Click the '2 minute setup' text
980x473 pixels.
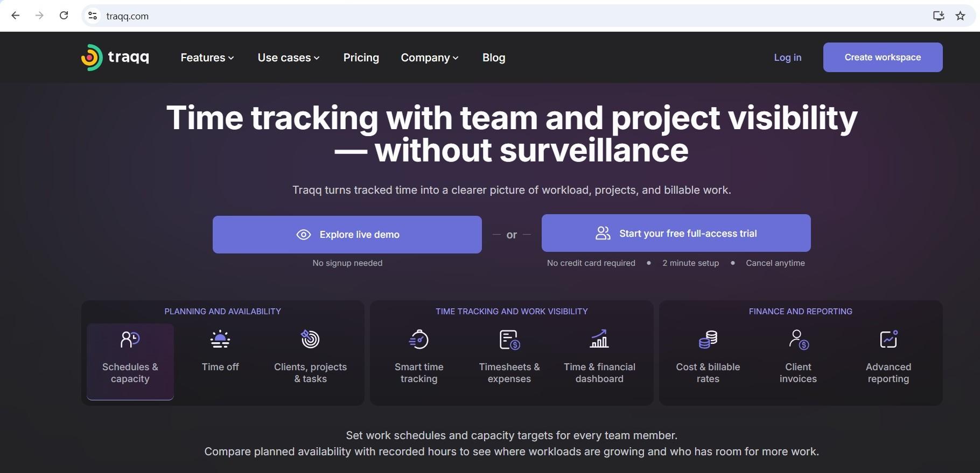click(x=691, y=263)
